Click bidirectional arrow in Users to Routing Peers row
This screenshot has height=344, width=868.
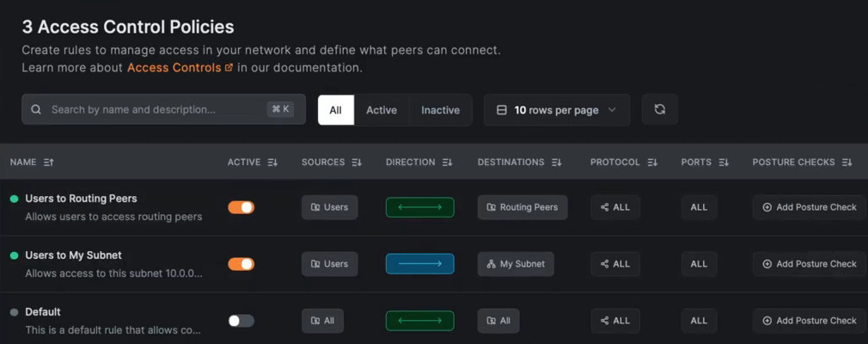pos(420,207)
